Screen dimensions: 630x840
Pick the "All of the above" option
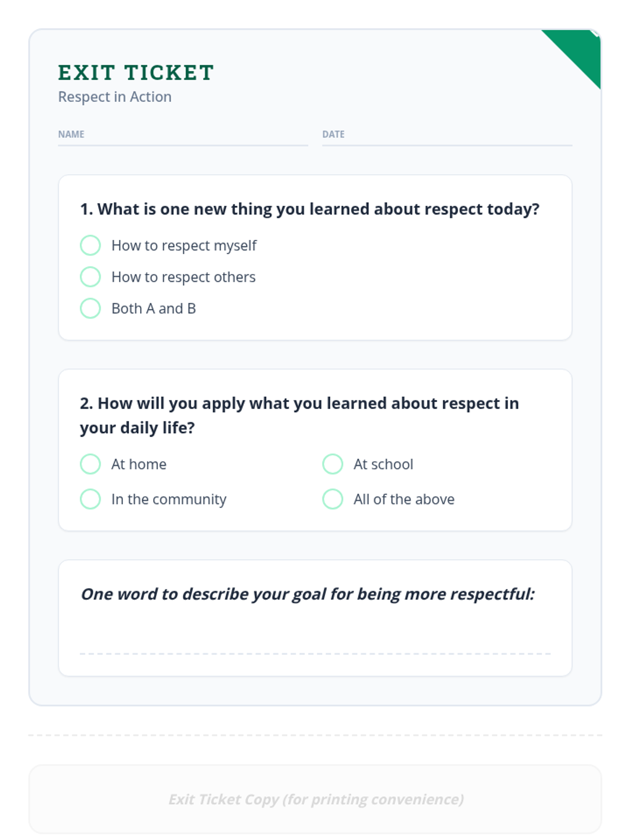pos(332,499)
